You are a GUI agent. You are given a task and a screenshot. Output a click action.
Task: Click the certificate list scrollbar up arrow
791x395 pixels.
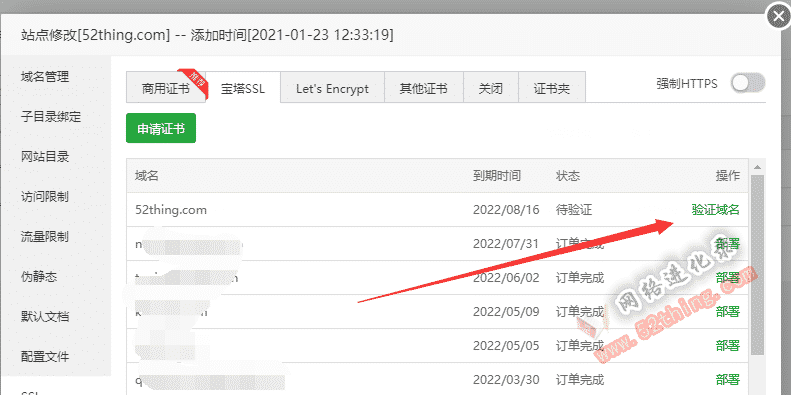point(757,167)
